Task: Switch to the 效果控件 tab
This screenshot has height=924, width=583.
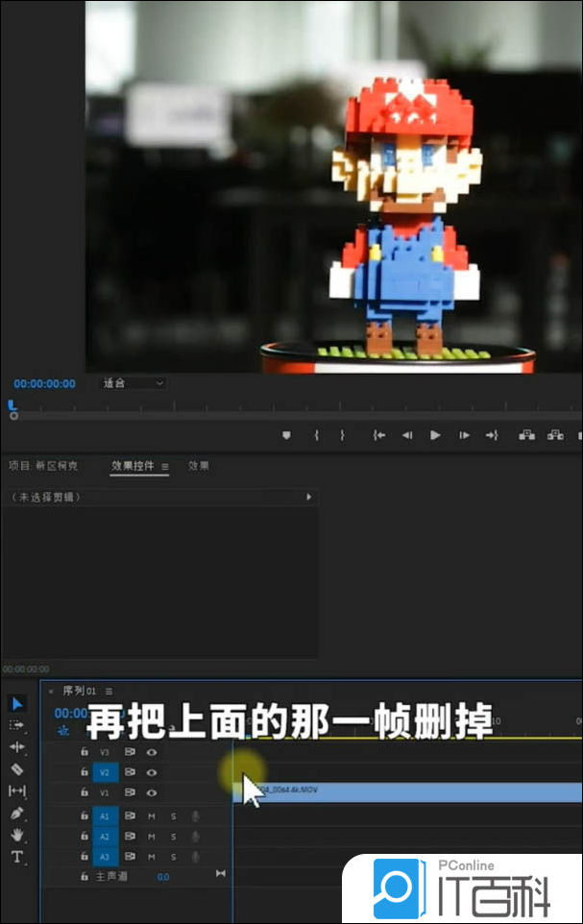Action: [x=133, y=466]
